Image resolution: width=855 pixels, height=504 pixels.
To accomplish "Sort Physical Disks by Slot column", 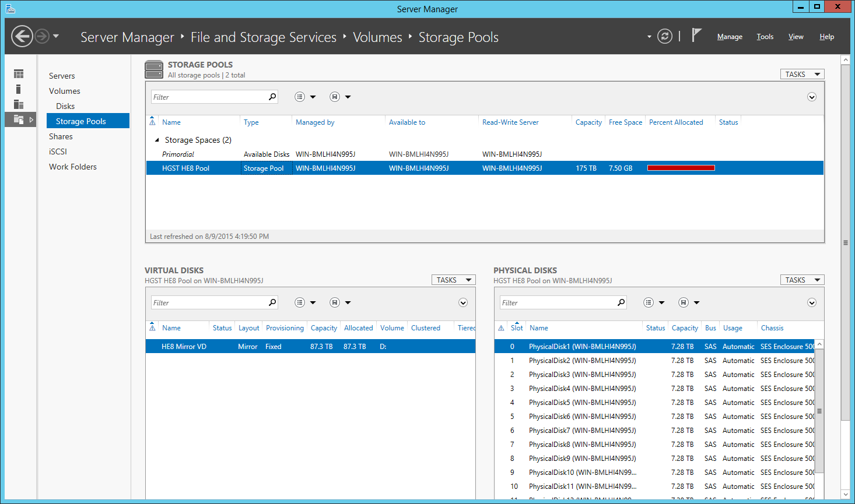I will (517, 328).
